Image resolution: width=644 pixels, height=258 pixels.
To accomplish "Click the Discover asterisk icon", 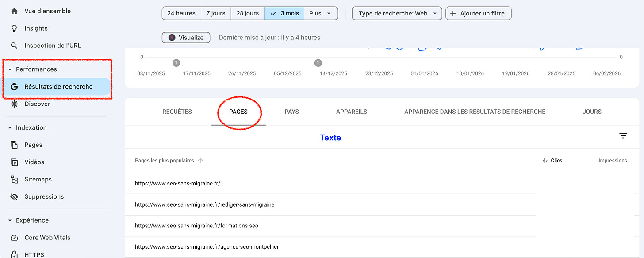I will click(14, 104).
